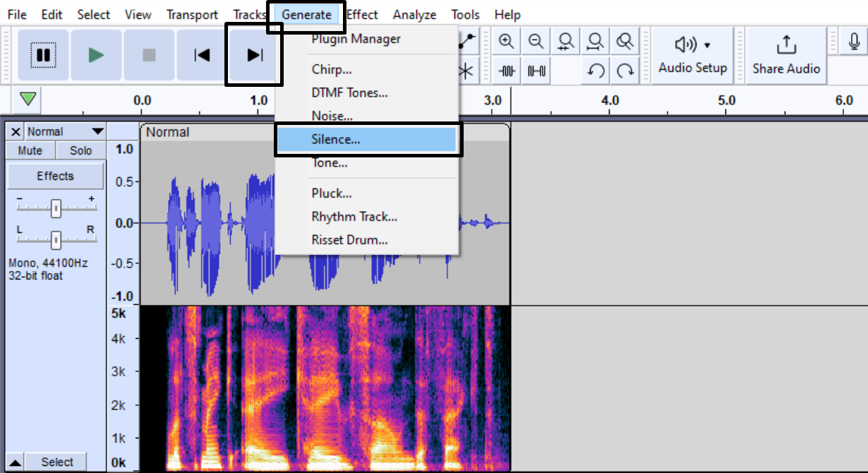Silence the selected audio
868x473 pixels.
(x=536, y=70)
